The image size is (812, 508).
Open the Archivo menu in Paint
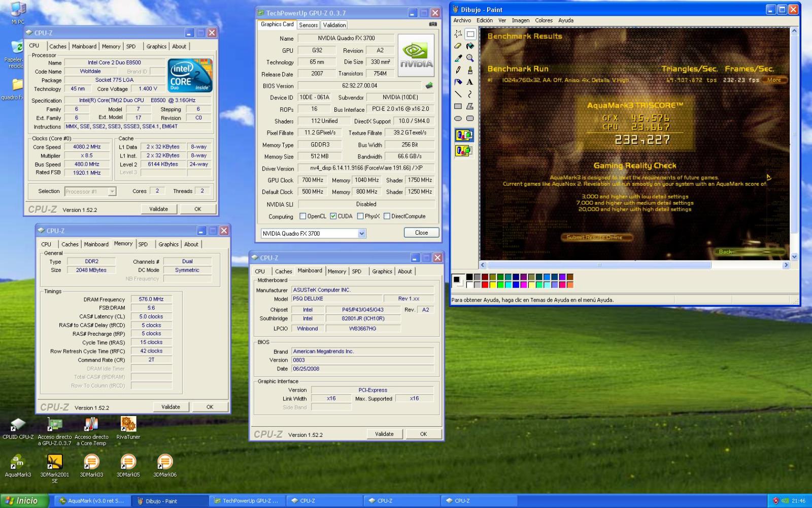[462, 20]
